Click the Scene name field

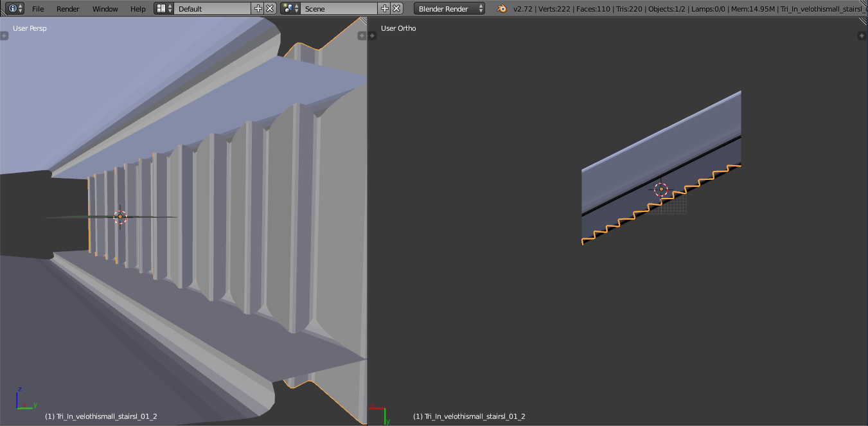click(x=340, y=8)
